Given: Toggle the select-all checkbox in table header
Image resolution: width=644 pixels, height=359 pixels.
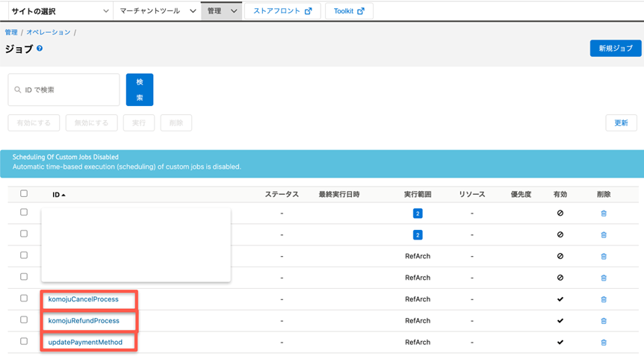Looking at the screenshot, I should pos(24,194).
